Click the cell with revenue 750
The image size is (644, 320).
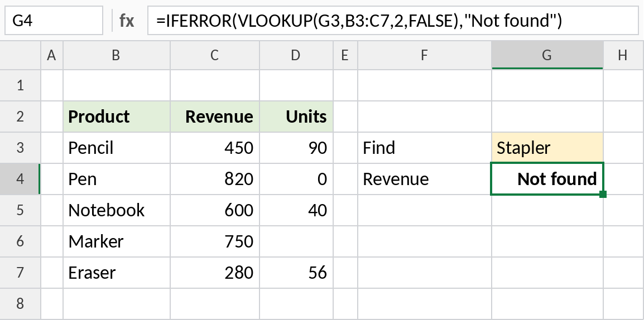pos(215,241)
